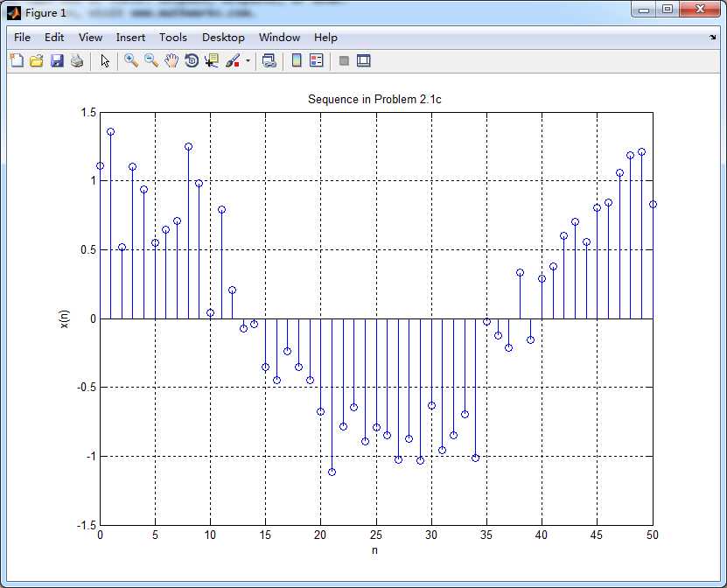Select the Rotate 3D tool
The image size is (727, 588).
(192, 60)
